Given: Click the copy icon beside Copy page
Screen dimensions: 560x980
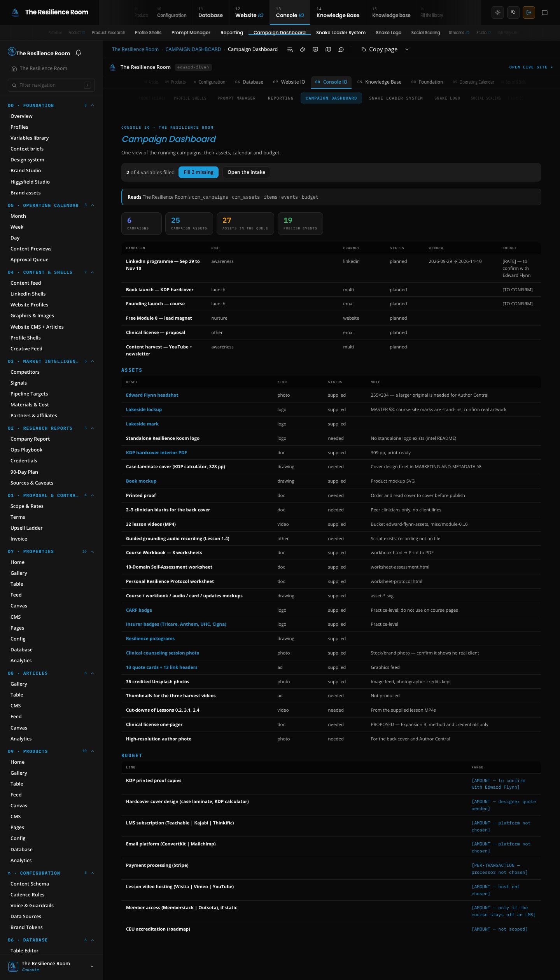Looking at the screenshot, I should 364,49.
